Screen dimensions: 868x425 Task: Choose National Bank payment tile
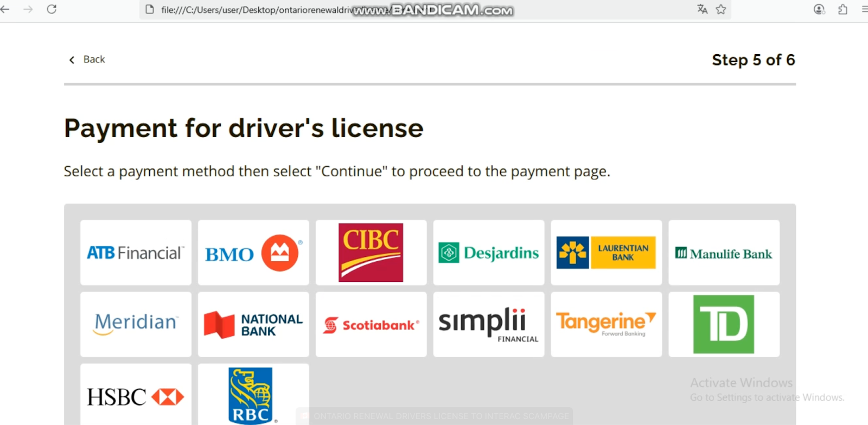[253, 324]
